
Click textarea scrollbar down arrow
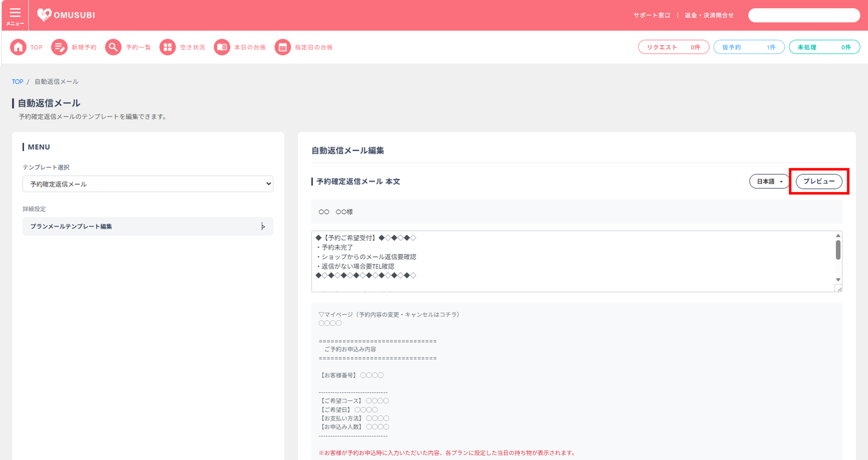(838, 279)
